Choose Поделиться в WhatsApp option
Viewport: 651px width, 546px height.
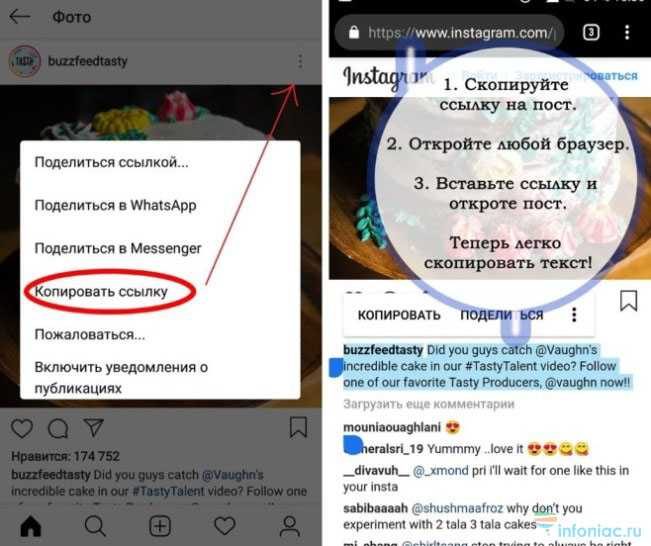115,205
